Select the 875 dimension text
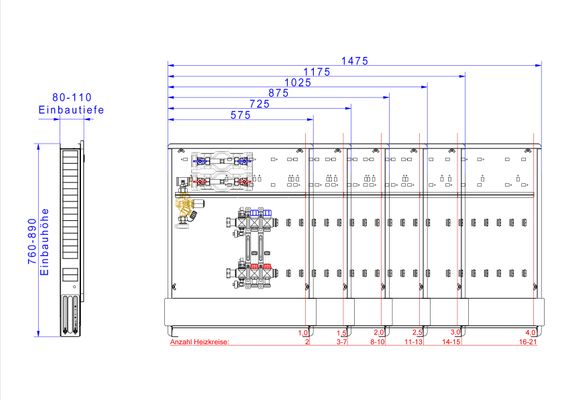Image resolution: width=570 pixels, height=400 pixels. pyautogui.click(x=278, y=93)
